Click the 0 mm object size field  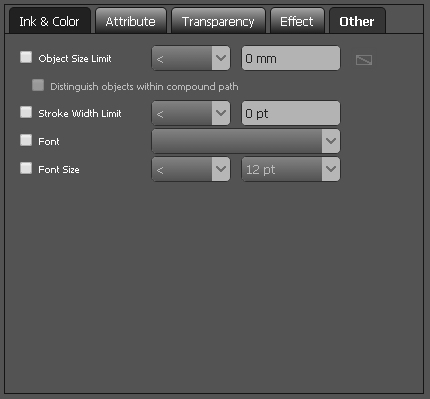click(291, 58)
